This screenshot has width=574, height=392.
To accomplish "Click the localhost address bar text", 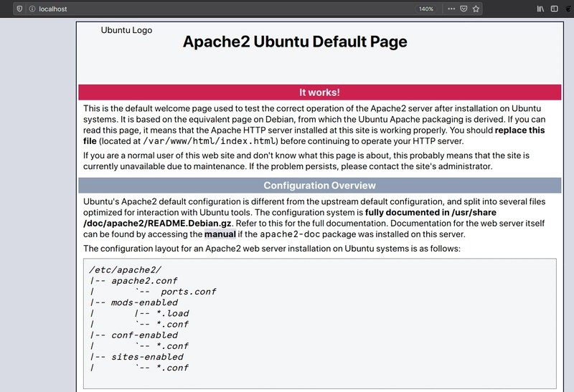I will [x=53, y=9].
